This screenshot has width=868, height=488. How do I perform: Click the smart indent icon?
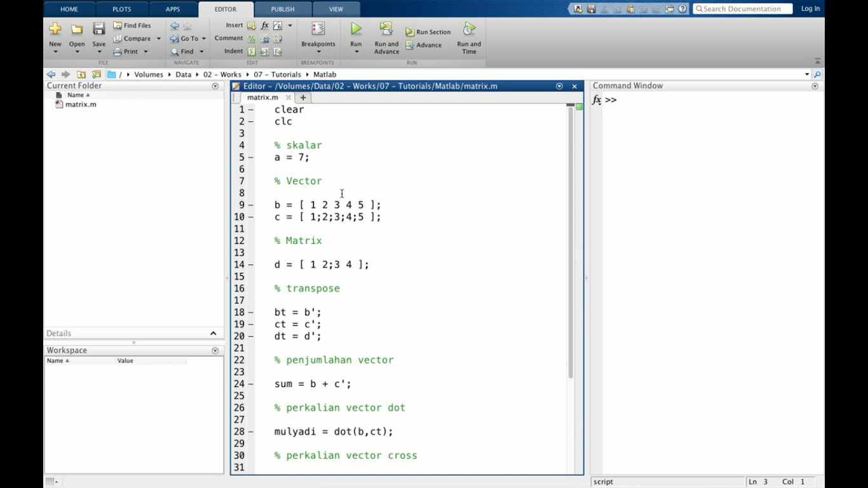pyautogui.click(x=252, y=51)
